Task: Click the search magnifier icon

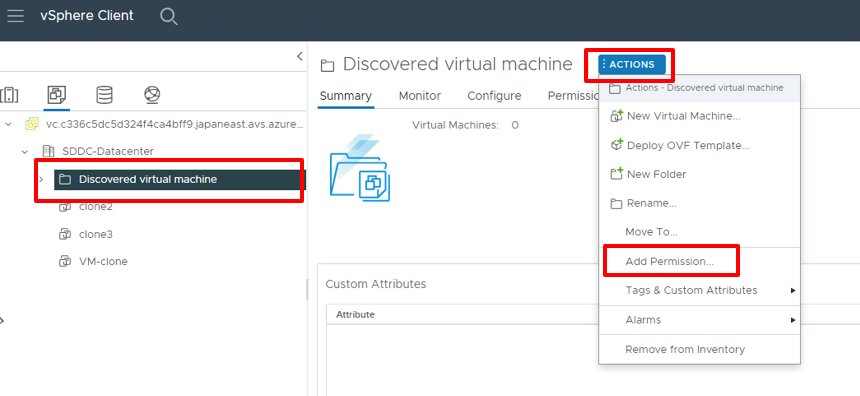Action: 168,16
